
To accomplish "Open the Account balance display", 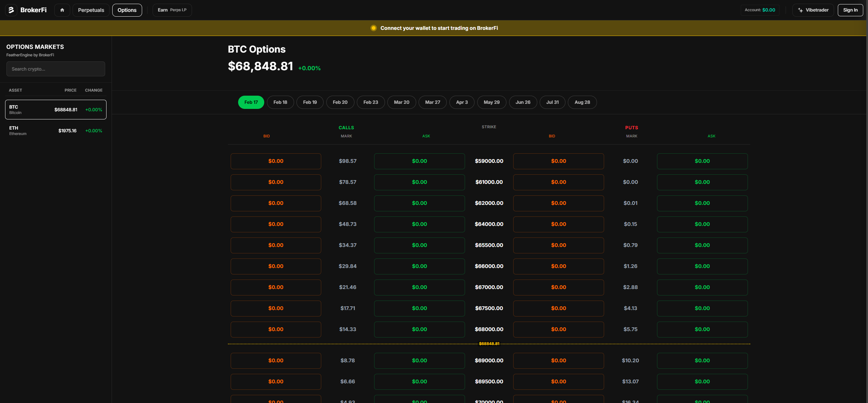I will pos(759,10).
